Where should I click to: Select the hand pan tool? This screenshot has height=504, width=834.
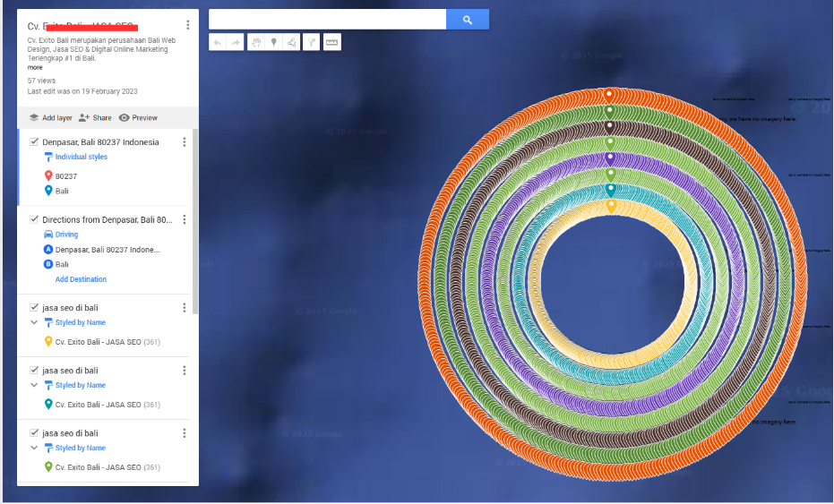[256, 42]
